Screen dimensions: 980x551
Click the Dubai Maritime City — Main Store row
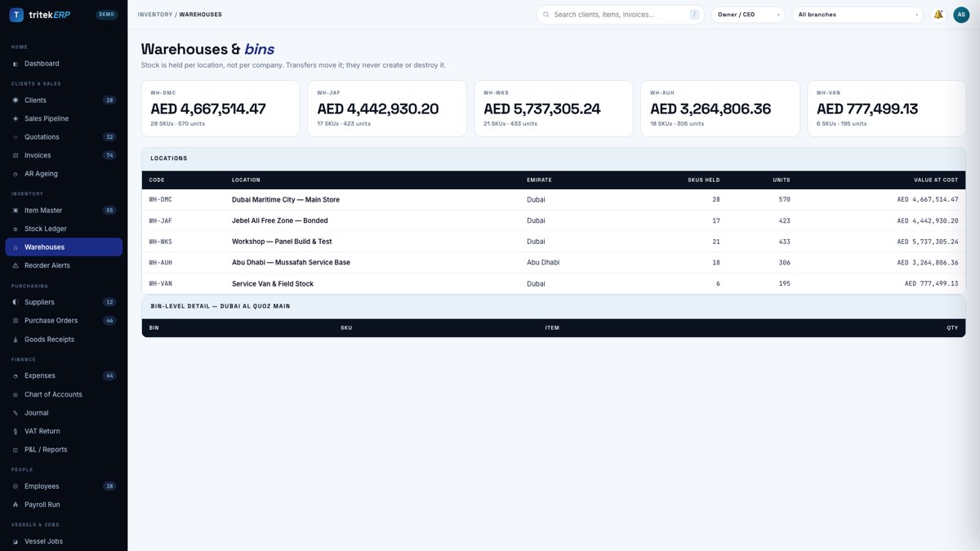pos(554,200)
